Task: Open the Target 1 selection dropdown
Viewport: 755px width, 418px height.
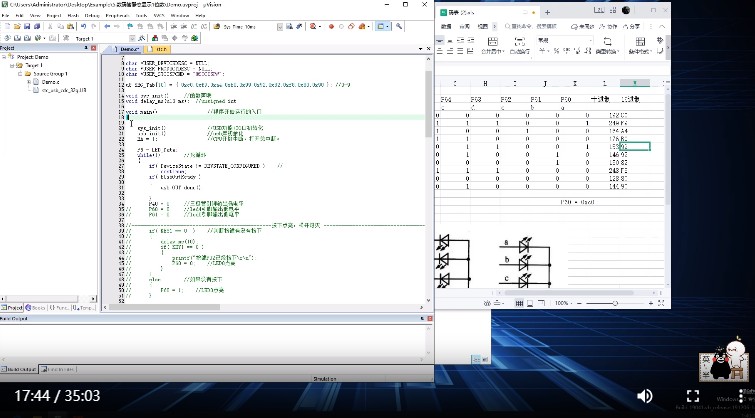Action: coord(132,38)
